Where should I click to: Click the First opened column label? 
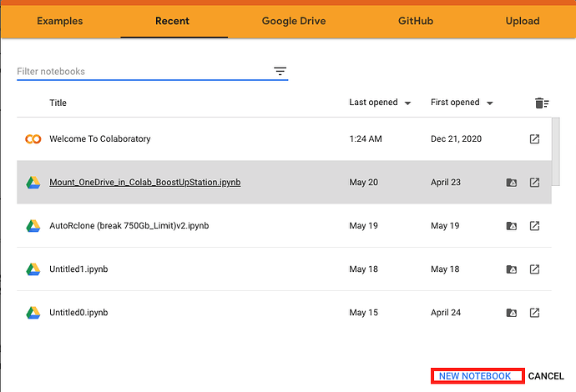point(455,103)
